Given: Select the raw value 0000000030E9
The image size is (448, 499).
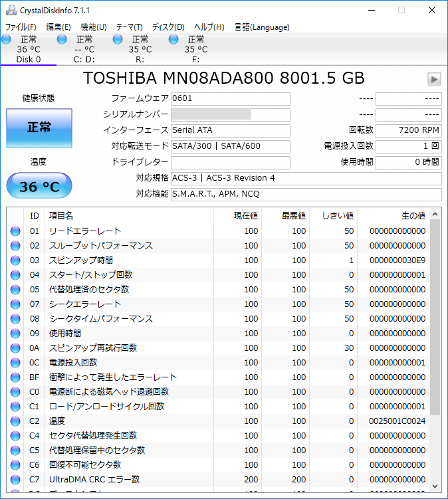Looking at the screenshot, I should pos(397,260).
